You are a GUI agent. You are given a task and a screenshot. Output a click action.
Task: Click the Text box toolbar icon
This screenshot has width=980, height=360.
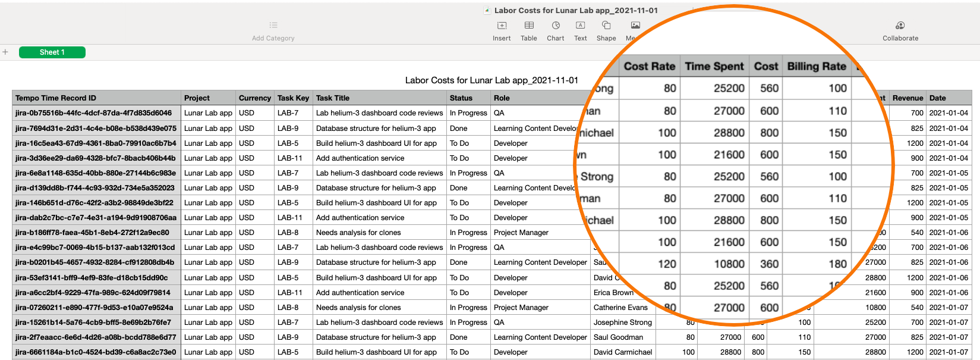click(581, 26)
